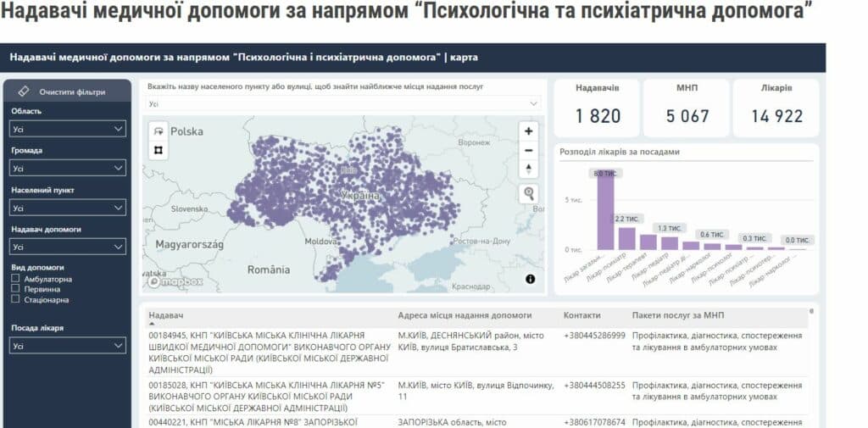Image resolution: width=868 pixels, height=428 pixels.
Task: Click the Ростов-на-Дону label on the map
Action: [481, 242]
